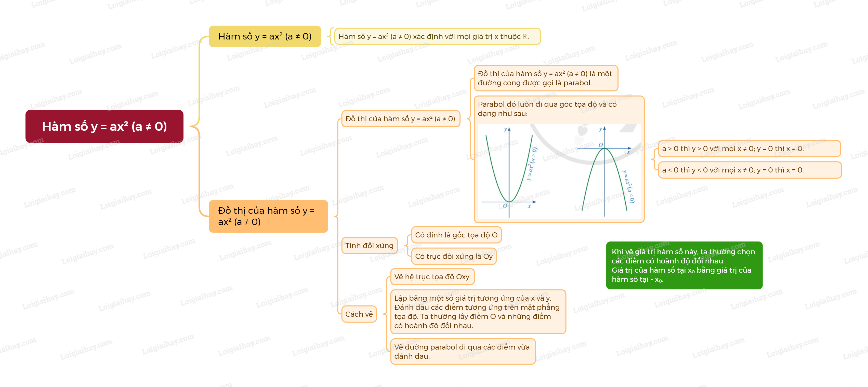Click the yellow Hàm số y = ax² branch node
Image resolution: width=868 pixels, height=387 pixels.
(265, 36)
